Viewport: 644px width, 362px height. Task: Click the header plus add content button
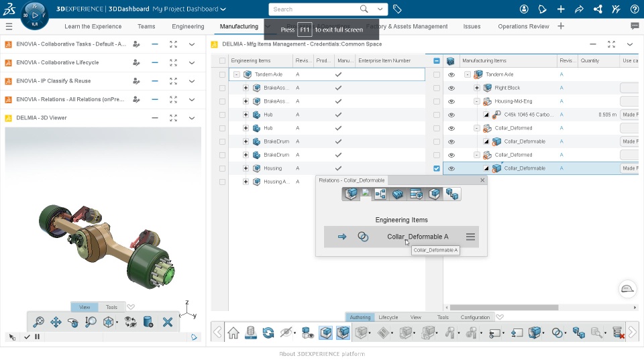(x=561, y=9)
